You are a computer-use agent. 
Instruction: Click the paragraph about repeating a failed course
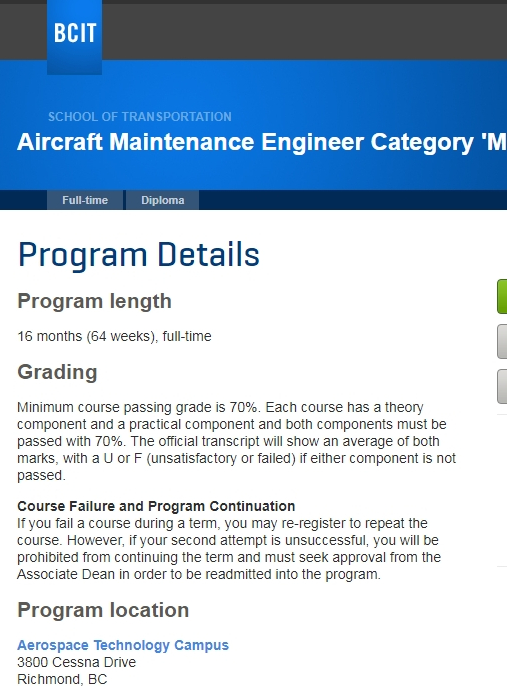[x=229, y=549]
